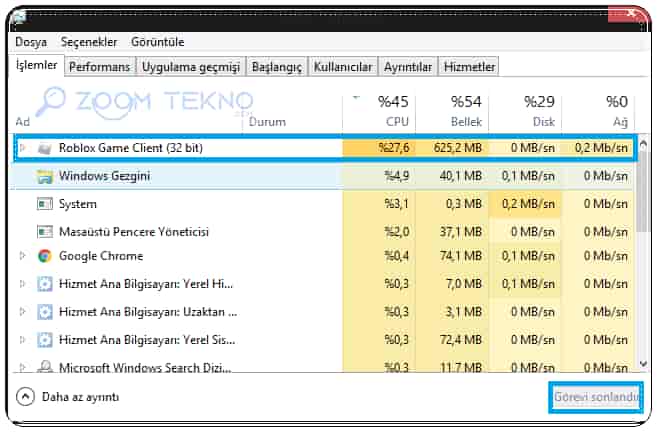Image resolution: width=657 pixels, height=432 pixels.
Task: Click the Hizmet Ana Bilgisayarı: Yerel Sis... gear icon
Action: pos(44,340)
